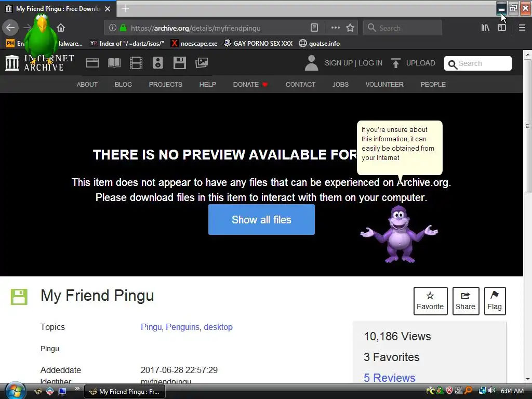This screenshot has width=532, height=399.
Task: Open the desktop topic link
Action: [218, 327]
